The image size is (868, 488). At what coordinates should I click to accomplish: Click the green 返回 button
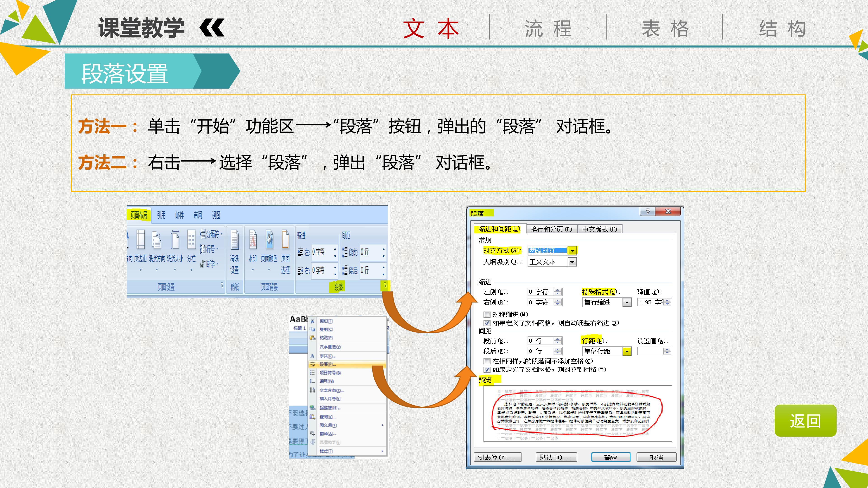click(x=805, y=421)
